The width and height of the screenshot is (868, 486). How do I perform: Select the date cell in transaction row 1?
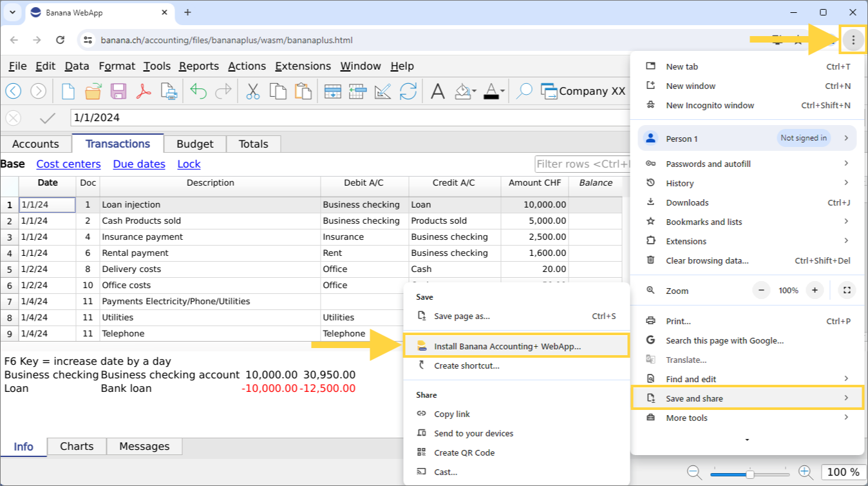[47, 204]
